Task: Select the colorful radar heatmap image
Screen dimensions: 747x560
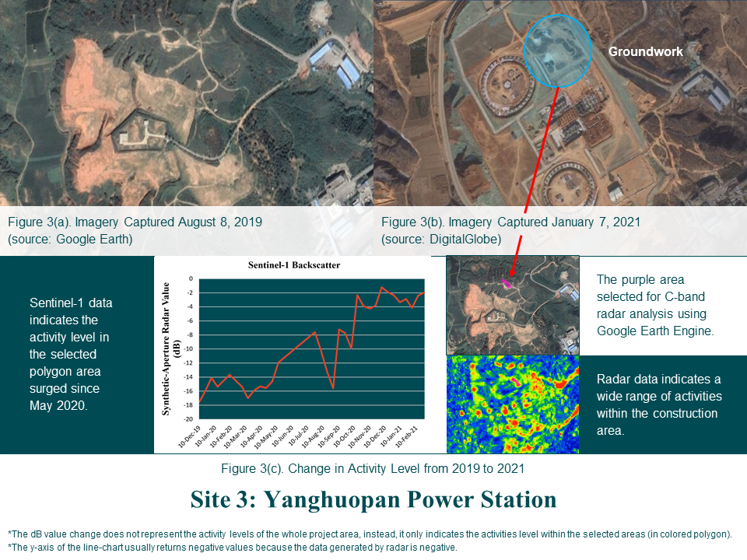Action: (513, 404)
